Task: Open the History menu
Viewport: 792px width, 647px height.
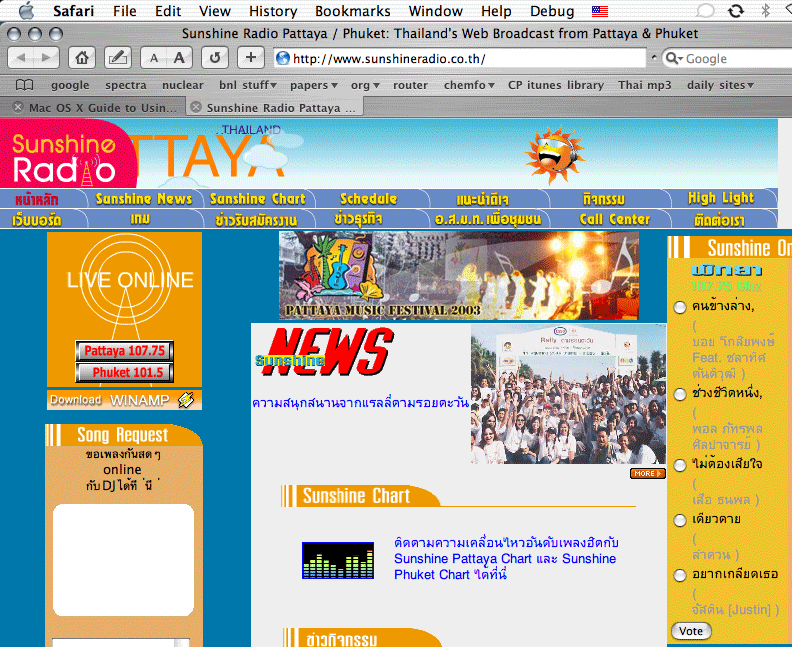Action: click(x=273, y=11)
